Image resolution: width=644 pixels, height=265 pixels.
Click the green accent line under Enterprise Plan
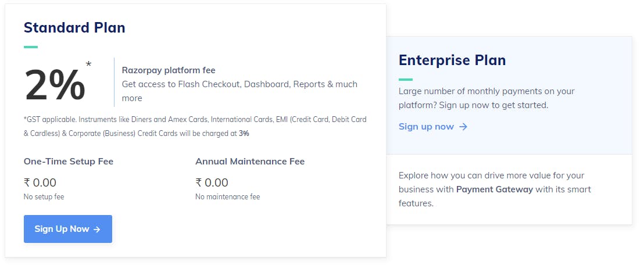(x=406, y=80)
